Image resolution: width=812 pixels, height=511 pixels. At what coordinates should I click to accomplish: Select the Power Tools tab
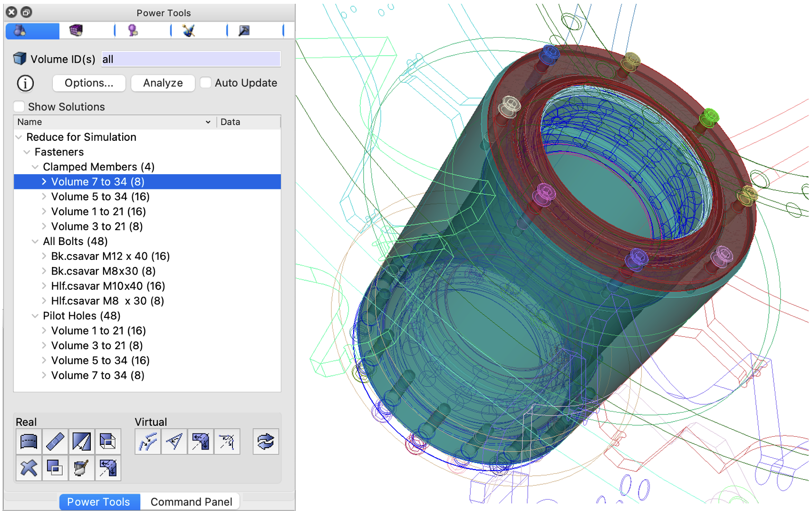click(98, 501)
